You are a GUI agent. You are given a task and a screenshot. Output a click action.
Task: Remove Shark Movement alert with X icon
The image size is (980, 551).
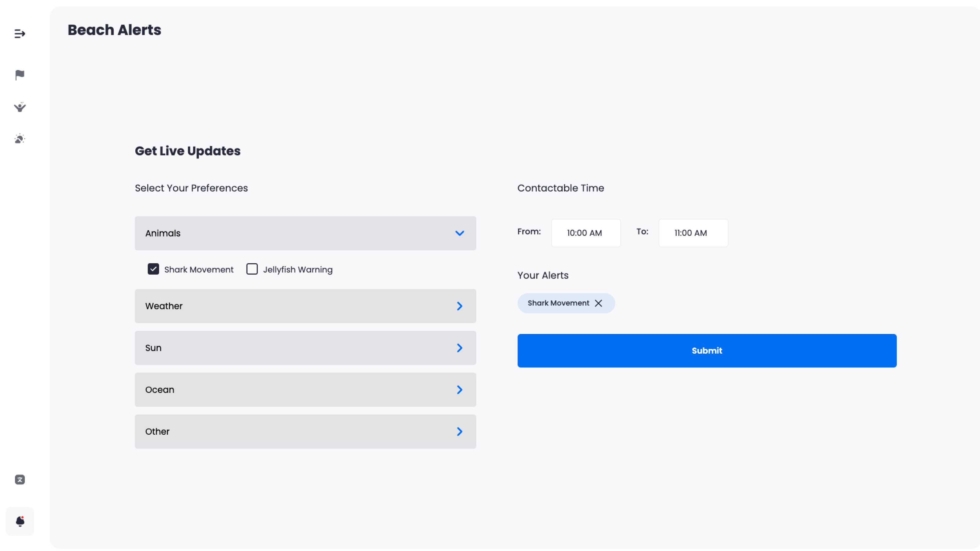pyautogui.click(x=598, y=303)
